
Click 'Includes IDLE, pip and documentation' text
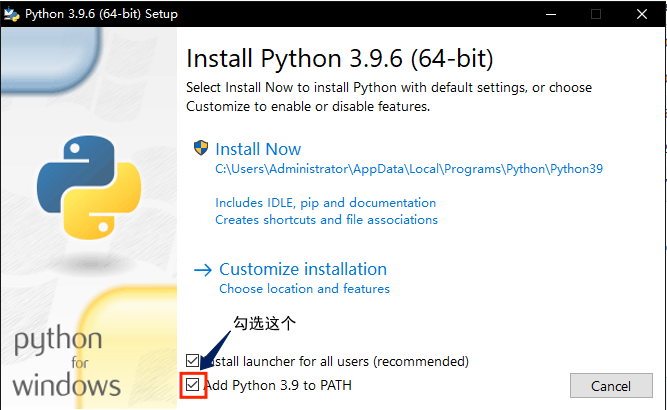tap(325, 203)
